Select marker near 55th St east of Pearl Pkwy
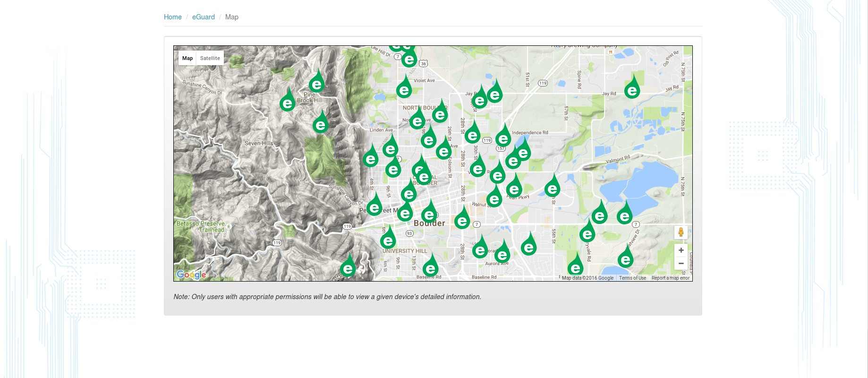This screenshot has width=868, height=378. 552,185
